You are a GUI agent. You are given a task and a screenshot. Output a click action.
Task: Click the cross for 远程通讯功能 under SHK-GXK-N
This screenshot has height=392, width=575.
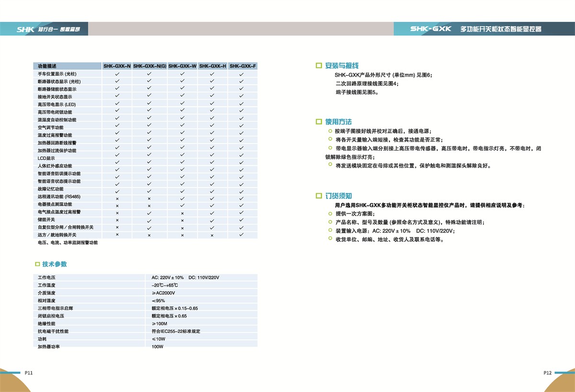117,198
